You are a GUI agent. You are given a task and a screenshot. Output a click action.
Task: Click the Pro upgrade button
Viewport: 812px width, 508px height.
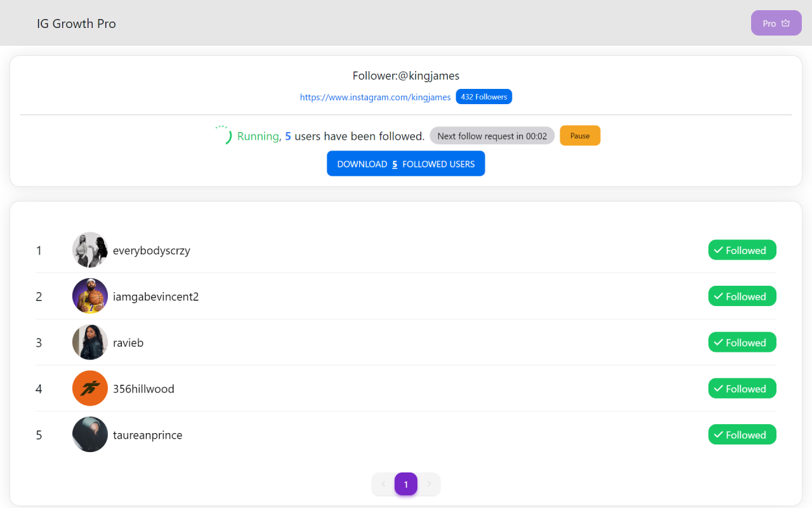pos(776,23)
